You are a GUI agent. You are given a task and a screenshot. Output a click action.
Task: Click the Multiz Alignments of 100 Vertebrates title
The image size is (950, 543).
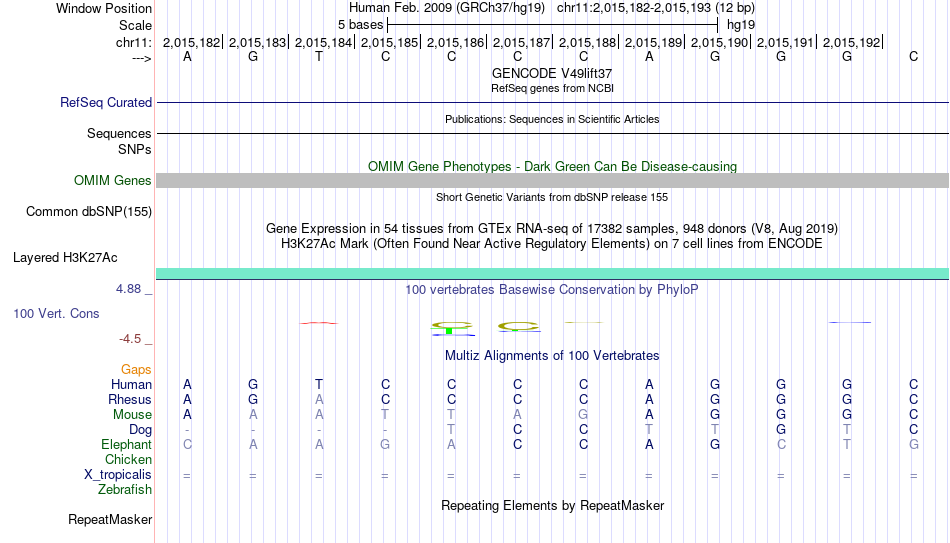[x=552, y=356]
